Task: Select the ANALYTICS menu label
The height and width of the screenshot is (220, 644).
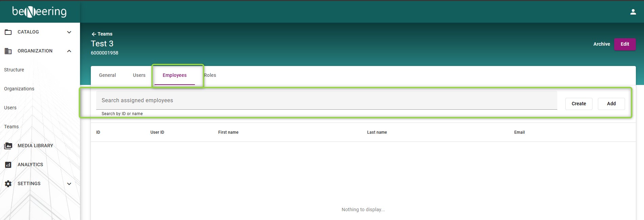Action: [31, 164]
